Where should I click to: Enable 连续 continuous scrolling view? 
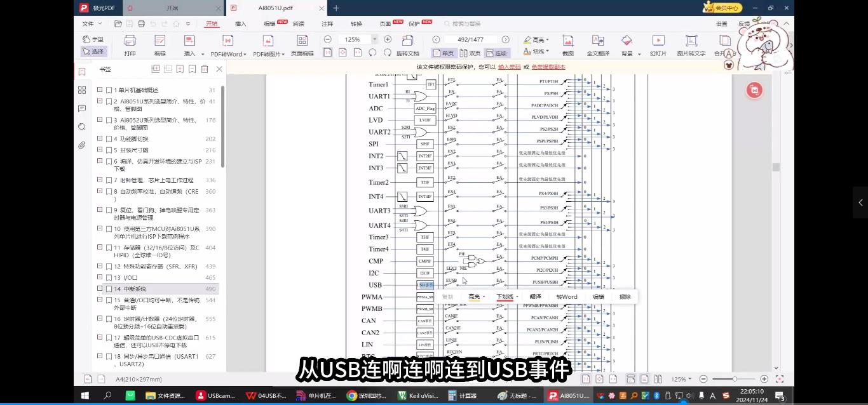(x=497, y=53)
